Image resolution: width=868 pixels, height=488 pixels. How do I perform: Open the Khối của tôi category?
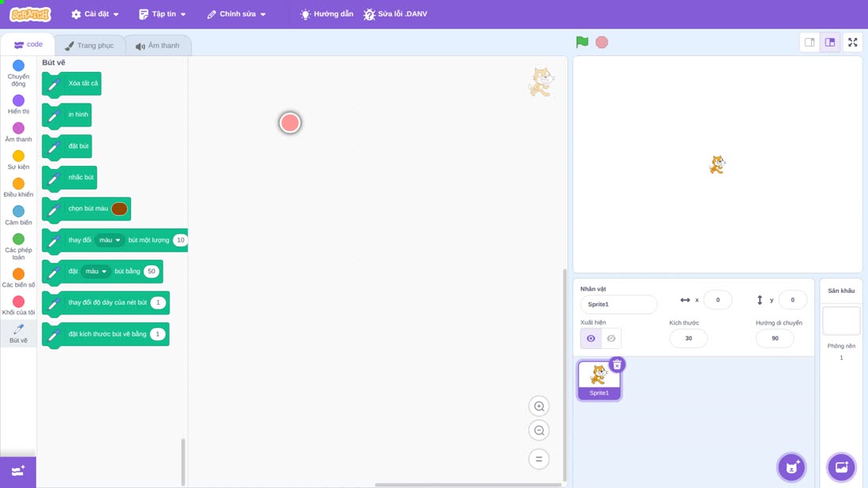point(18,306)
